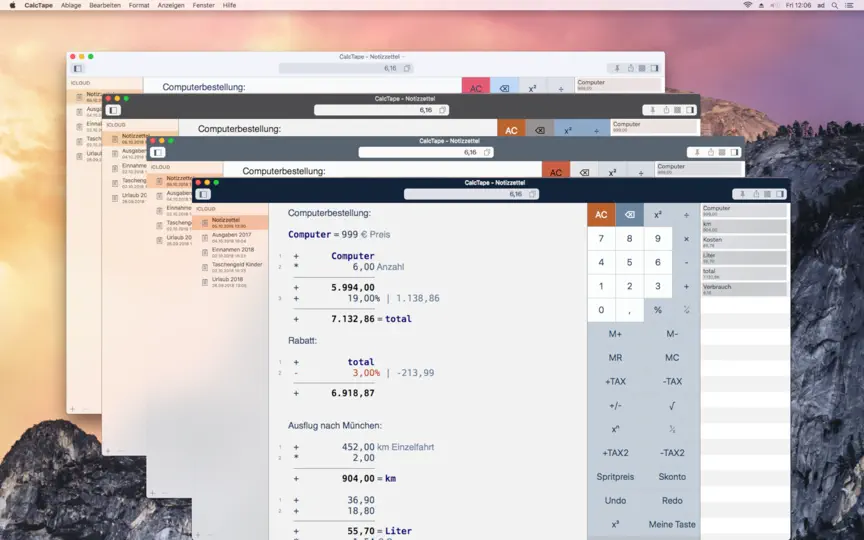Viewport: 864px width, 540px height.
Task: Toggle the variables panel in the front window
Action: pyautogui.click(x=780, y=194)
